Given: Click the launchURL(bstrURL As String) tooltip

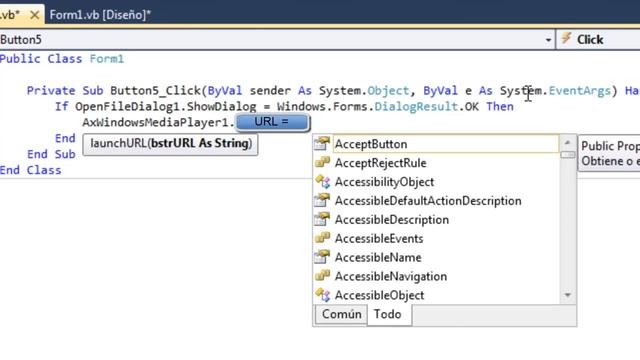Looking at the screenshot, I should click(170, 144).
